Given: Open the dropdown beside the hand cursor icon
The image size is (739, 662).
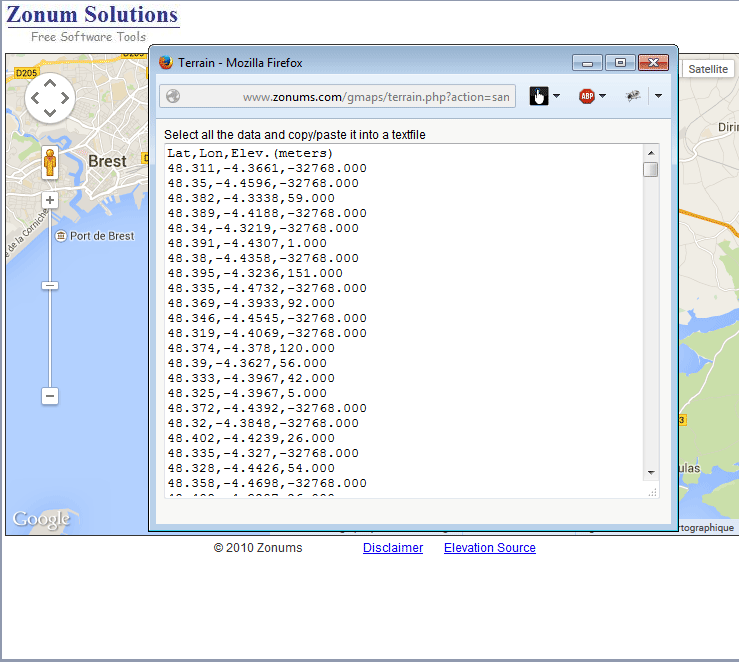Looking at the screenshot, I should pyautogui.click(x=556, y=96).
